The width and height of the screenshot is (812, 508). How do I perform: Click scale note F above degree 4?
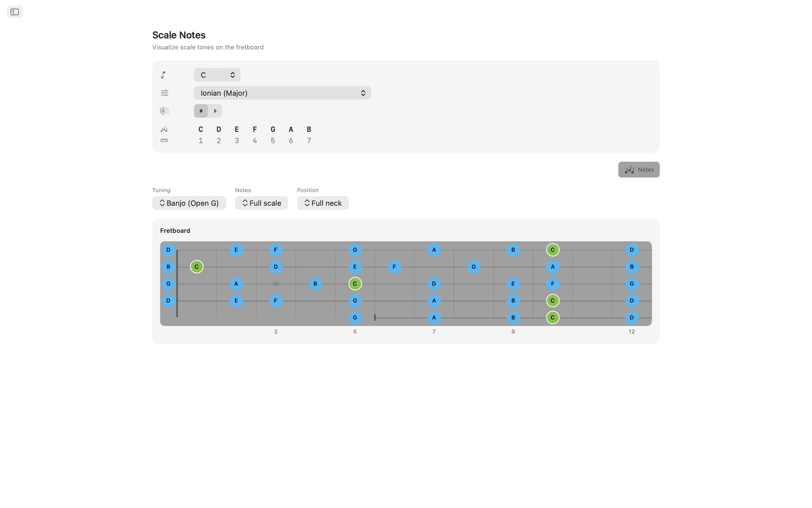click(255, 129)
